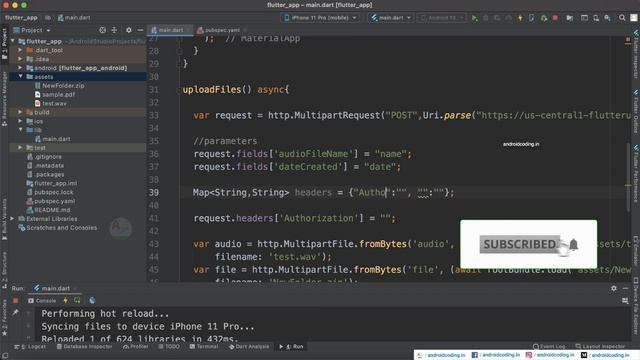
Task: Open the Profiler tool window
Action: (x=135, y=347)
